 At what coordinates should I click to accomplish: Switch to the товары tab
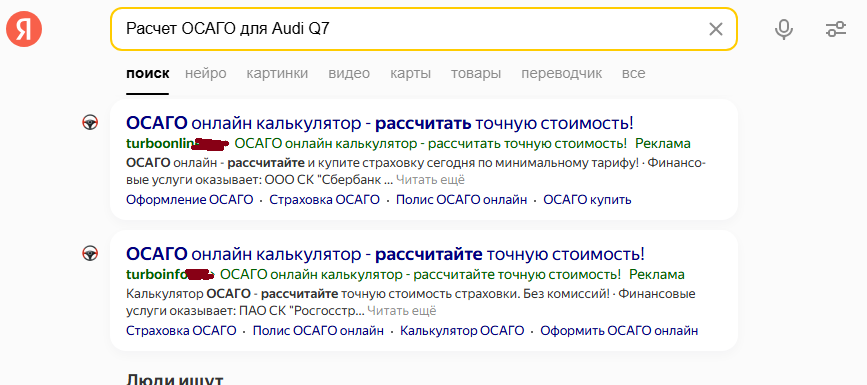[476, 74]
